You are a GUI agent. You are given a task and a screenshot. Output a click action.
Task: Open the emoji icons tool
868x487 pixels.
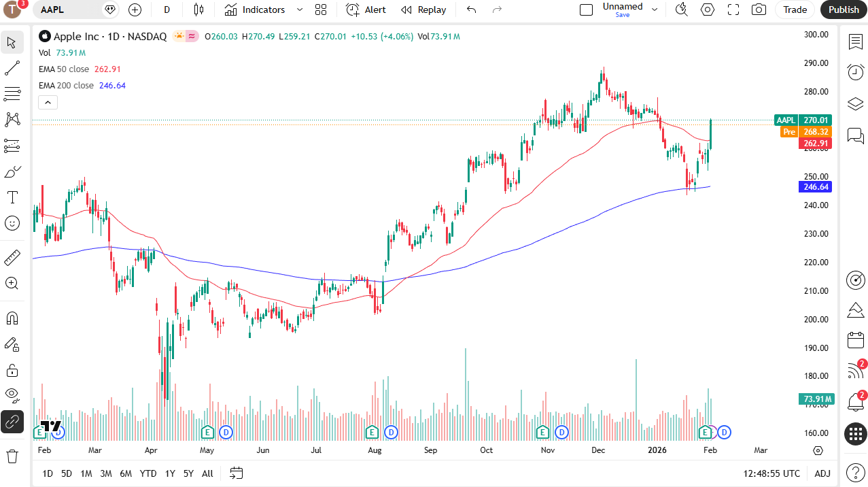tap(12, 223)
